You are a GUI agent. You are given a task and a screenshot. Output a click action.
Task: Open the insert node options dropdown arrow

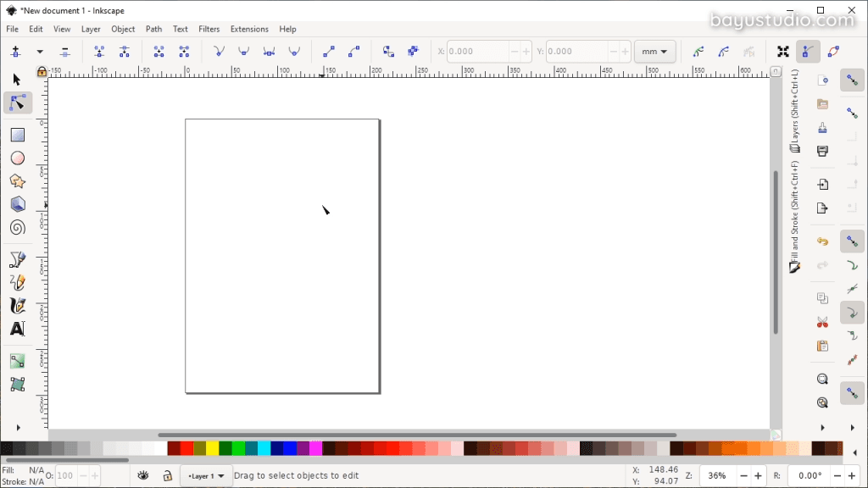(x=40, y=52)
